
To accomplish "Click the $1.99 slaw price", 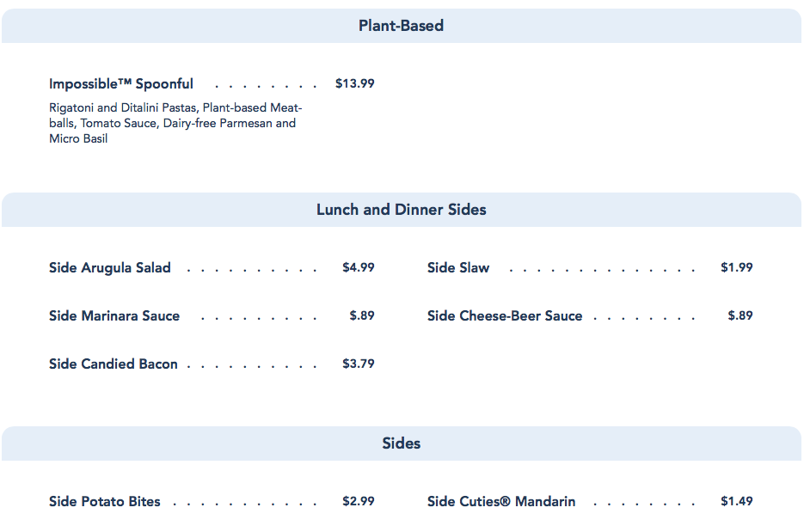I will coord(736,268).
